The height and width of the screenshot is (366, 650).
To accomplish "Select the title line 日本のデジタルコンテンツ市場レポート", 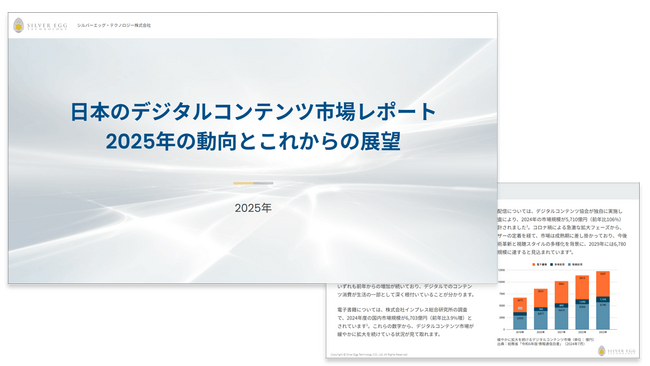I will [253, 112].
